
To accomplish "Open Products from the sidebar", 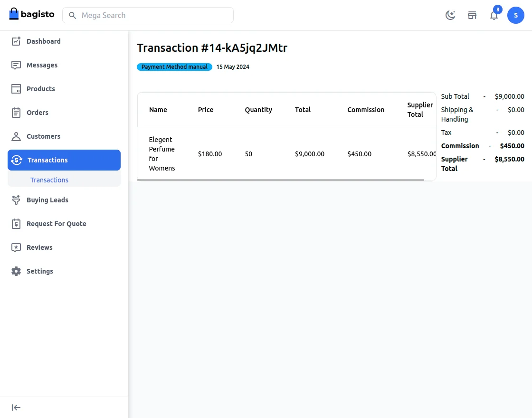I will [40, 89].
